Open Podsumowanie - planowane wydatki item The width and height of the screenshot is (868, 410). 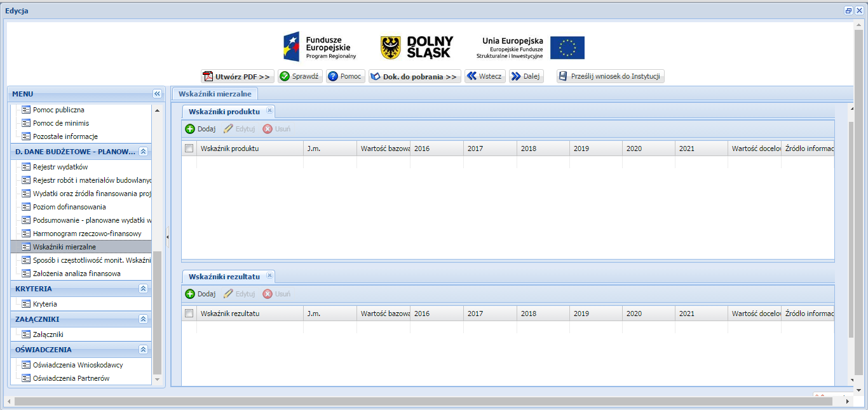[x=86, y=220]
